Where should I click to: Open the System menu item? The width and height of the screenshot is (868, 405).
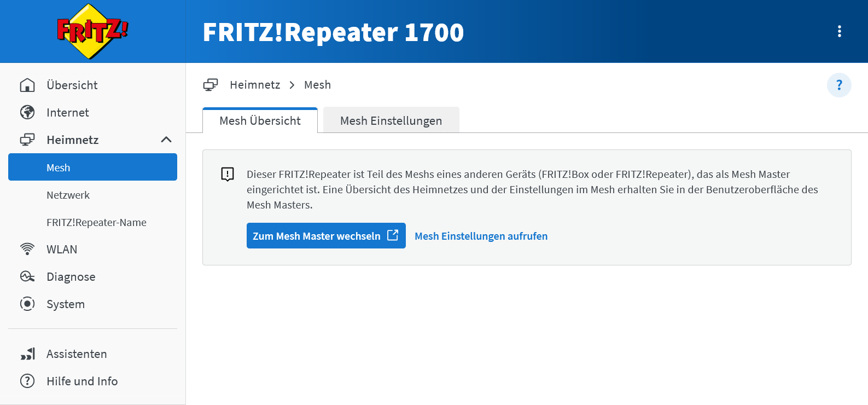point(92,304)
